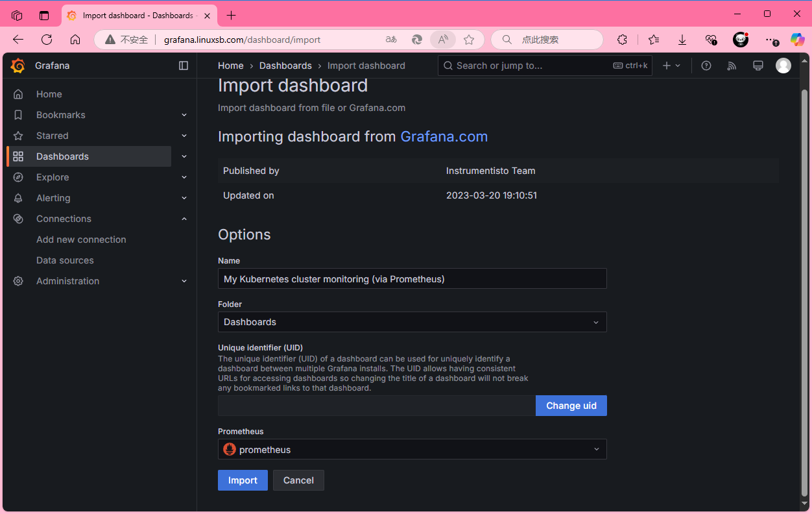Click the Change uid button
The image size is (812, 514).
pyautogui.click(x=571, y=406)
